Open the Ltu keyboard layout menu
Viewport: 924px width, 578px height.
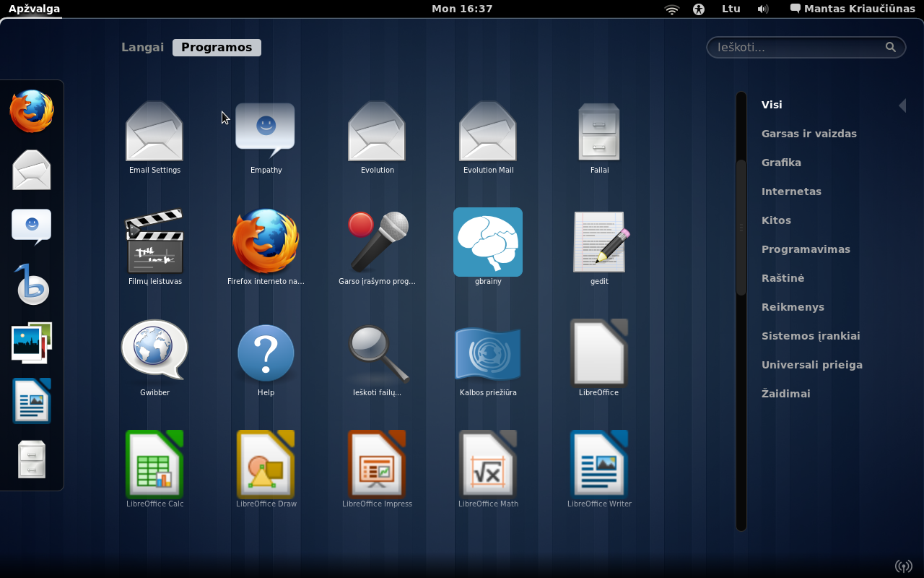731,9
